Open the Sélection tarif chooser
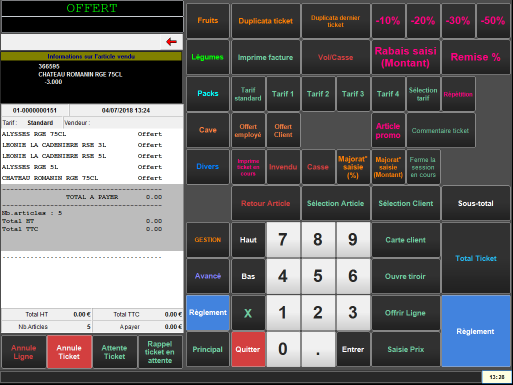Viewport: 513px width, 385px height. [423, 94]
